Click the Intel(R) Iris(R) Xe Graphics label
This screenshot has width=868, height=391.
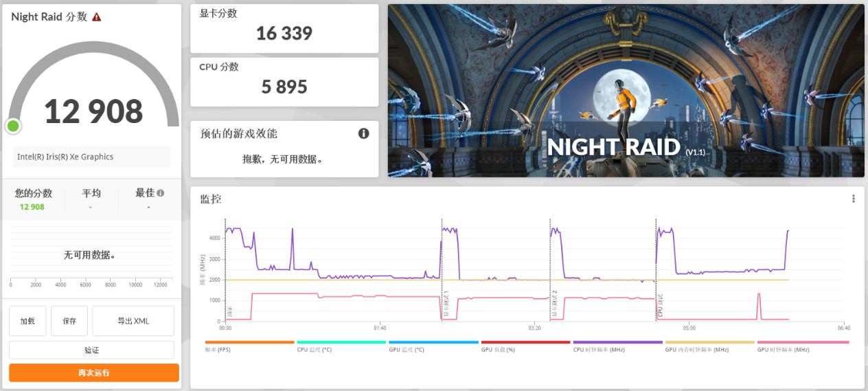click(x=65, y=157)
